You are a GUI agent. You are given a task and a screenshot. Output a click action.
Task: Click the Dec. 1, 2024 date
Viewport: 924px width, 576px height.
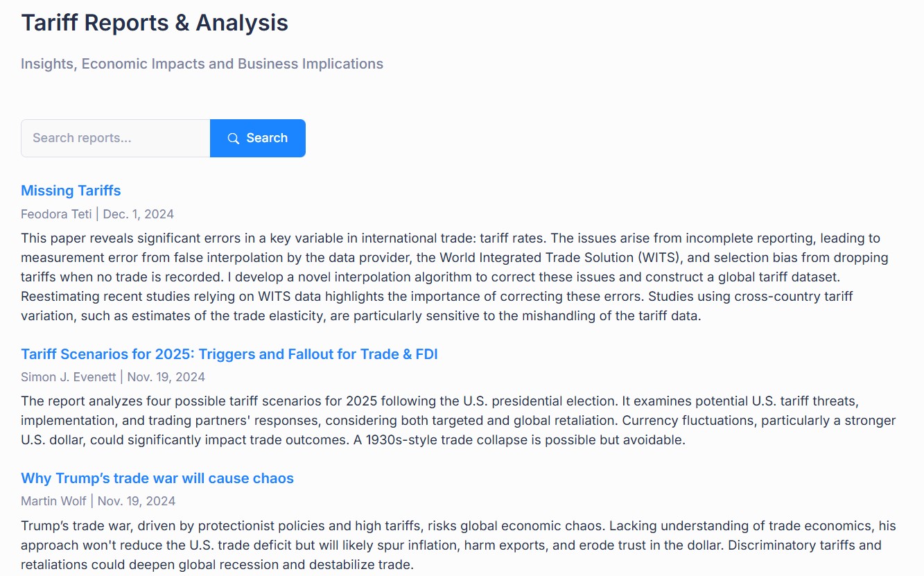tap(139, 214)
